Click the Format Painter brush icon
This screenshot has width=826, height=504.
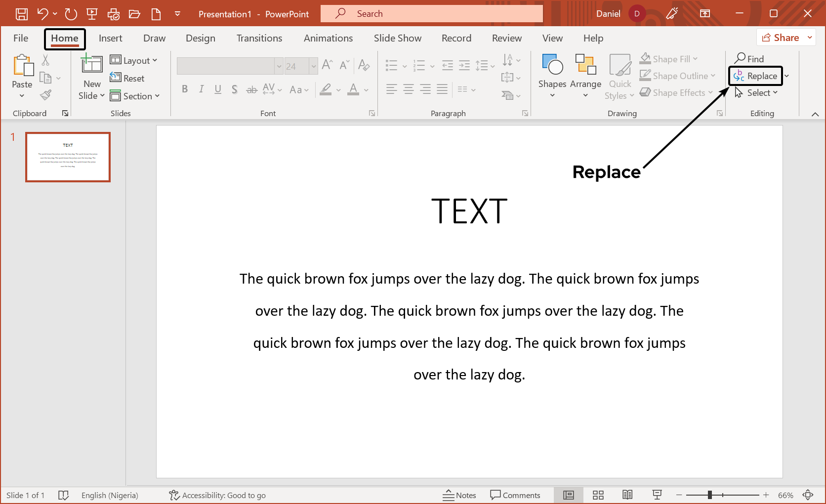[46, 95]
